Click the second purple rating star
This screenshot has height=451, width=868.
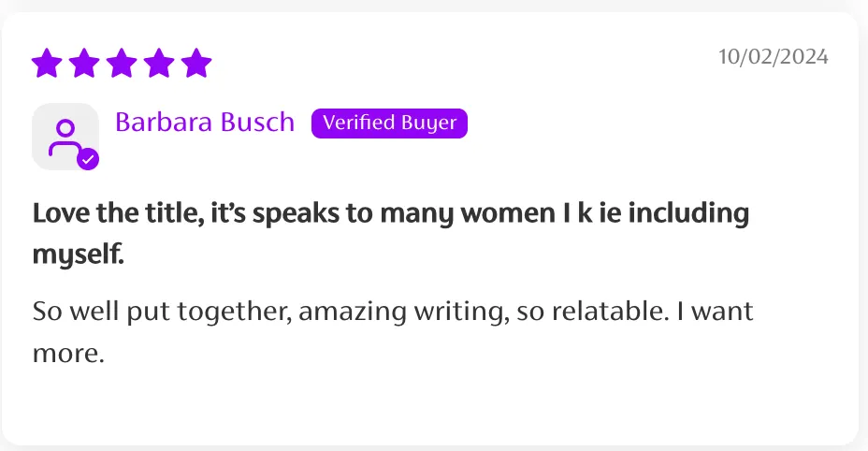point(84,64)
